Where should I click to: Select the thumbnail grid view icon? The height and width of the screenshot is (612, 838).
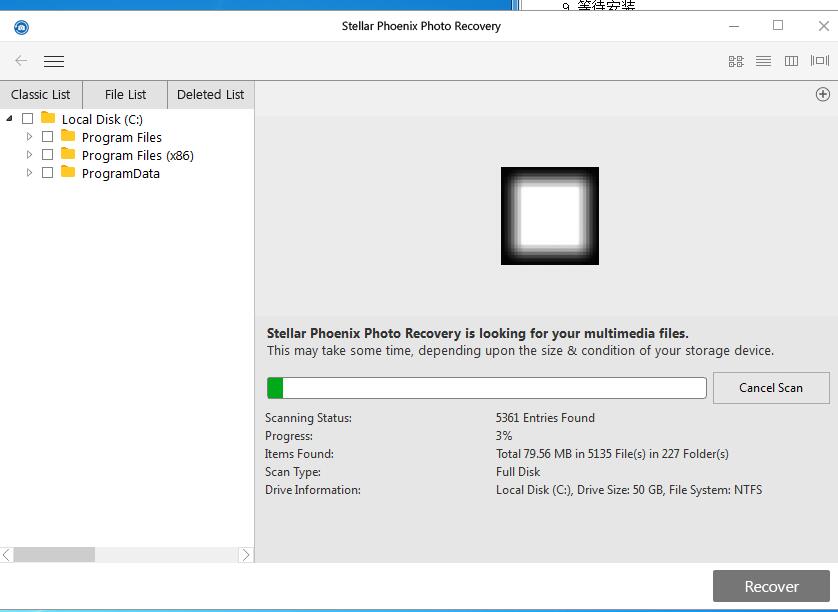(x=735, y=61)
